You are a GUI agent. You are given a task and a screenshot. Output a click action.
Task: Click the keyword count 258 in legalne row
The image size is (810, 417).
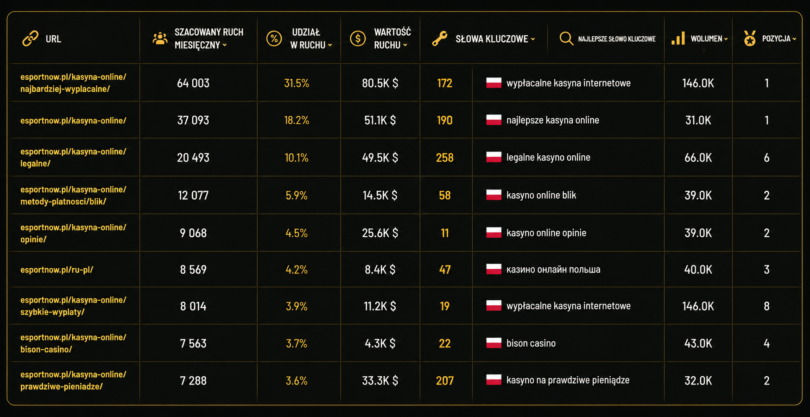coord(445,158)
